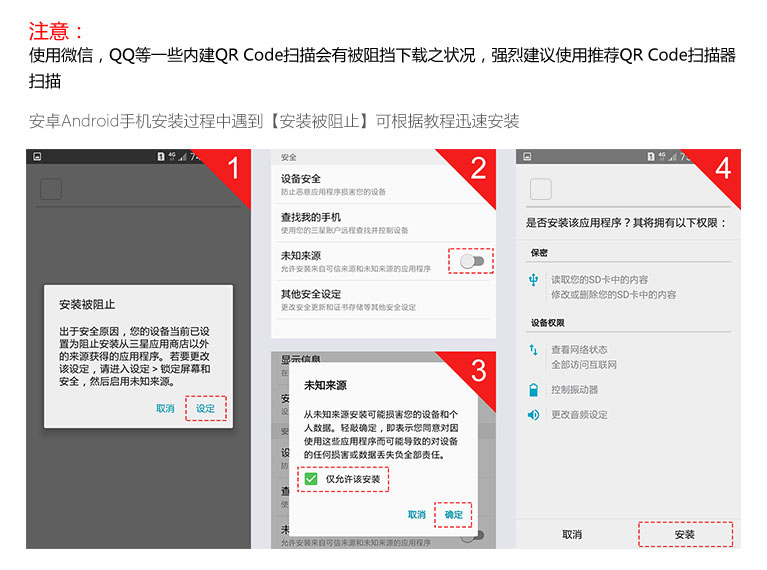This screenshot has height=570, width=767.
Task: Check the 仅允许该安装 checkbox
Action: [312, 480]
